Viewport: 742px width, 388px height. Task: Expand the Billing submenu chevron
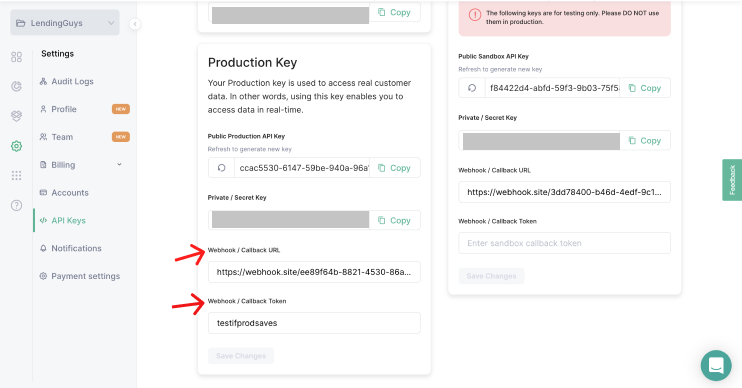119,165
